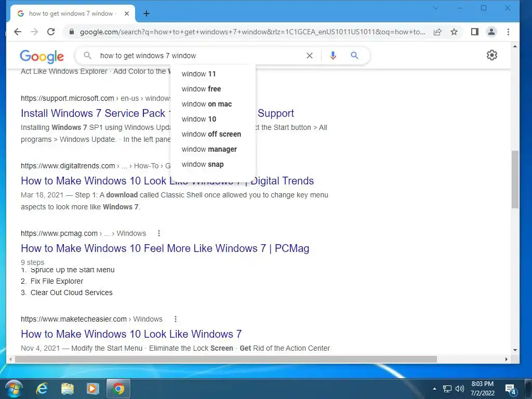Click Chrome icon in the taskbar
Viewport: 532px width, 399px height.
[x=118, y=389]
